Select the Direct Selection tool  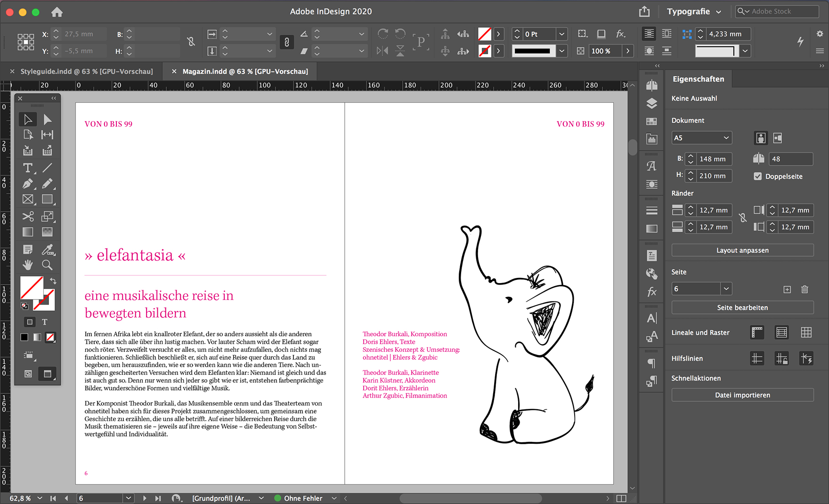coord(47,120)
